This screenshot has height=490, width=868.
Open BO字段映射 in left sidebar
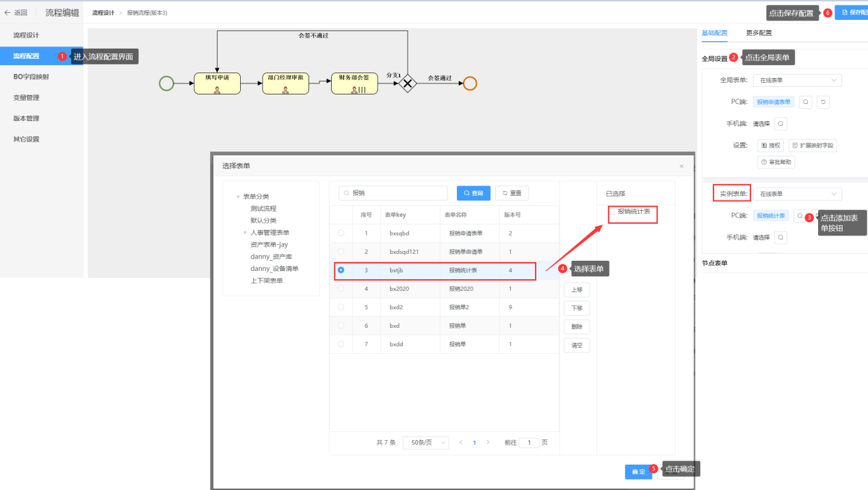(41, 77)
